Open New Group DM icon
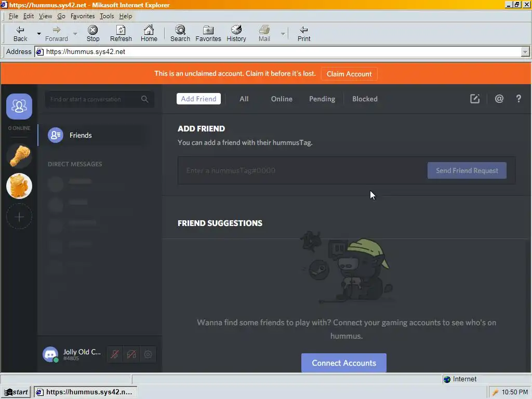The width and height of the screenshot is (532, 399). point(475,99)
